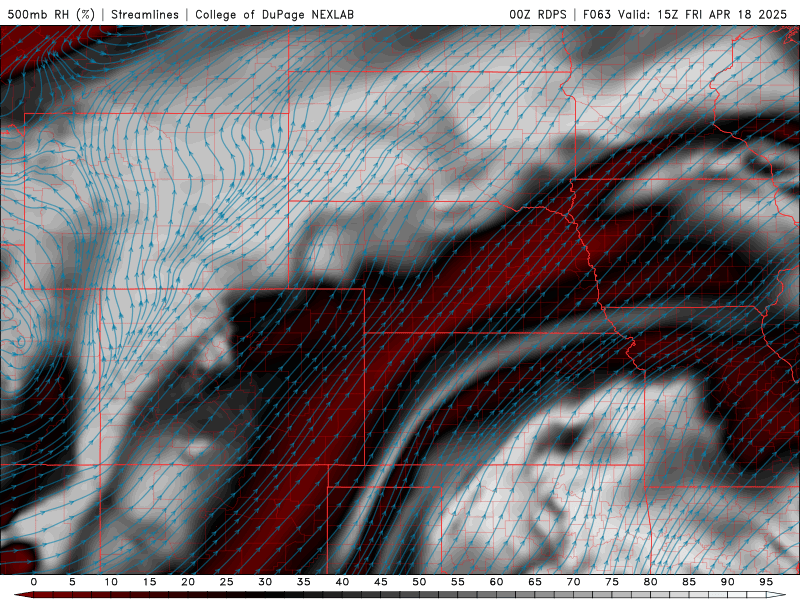Image resolution: width=800 pixels, height=600 pixels.
Task: Click the colorbar label '10'
Action: point(111,582)
